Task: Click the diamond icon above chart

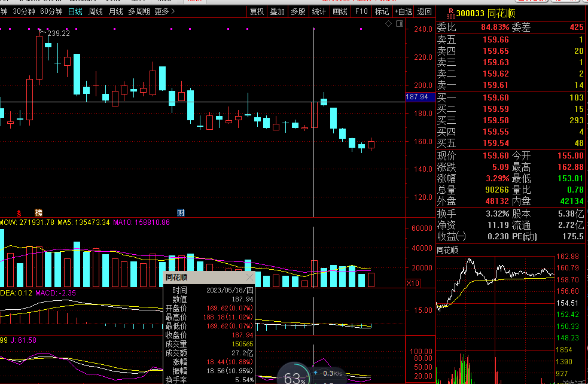Action: click(388, 23)
